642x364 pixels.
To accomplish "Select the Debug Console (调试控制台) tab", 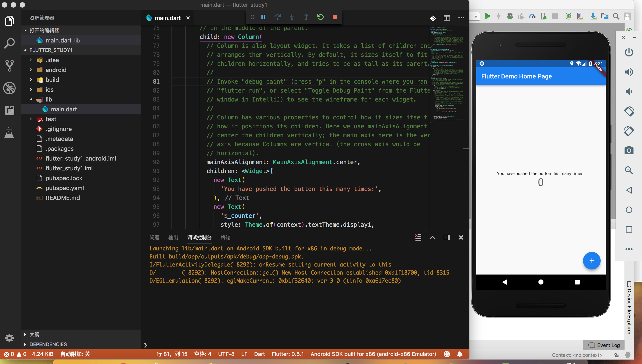I will pos(199,237).
